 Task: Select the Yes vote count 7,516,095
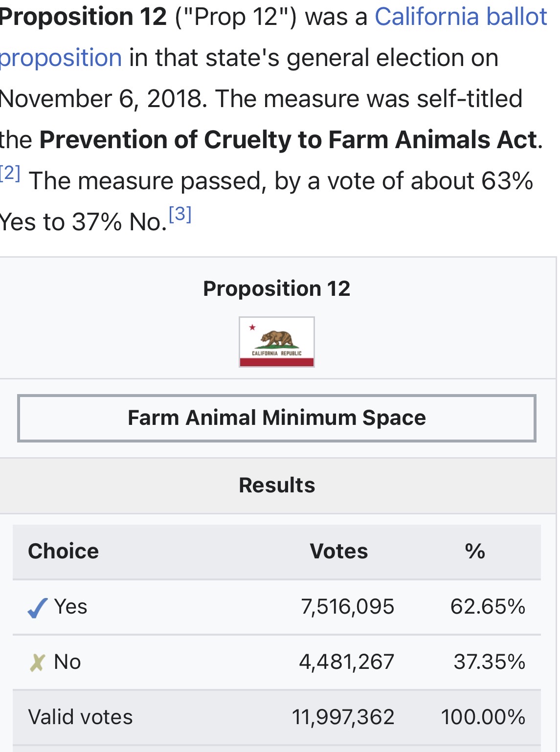point(348,607)
